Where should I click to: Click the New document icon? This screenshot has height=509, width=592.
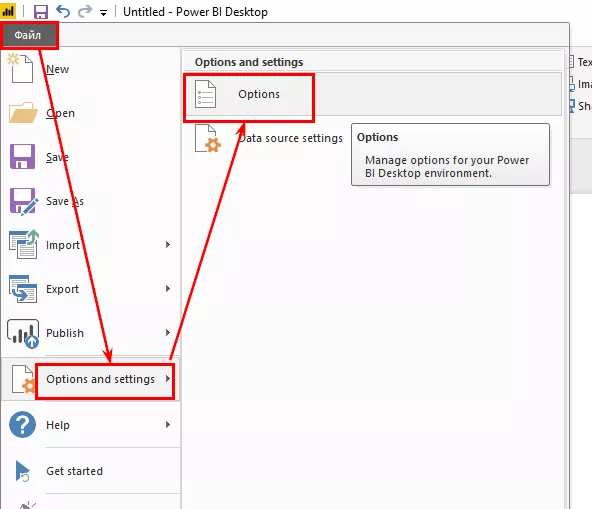point(21,68)
